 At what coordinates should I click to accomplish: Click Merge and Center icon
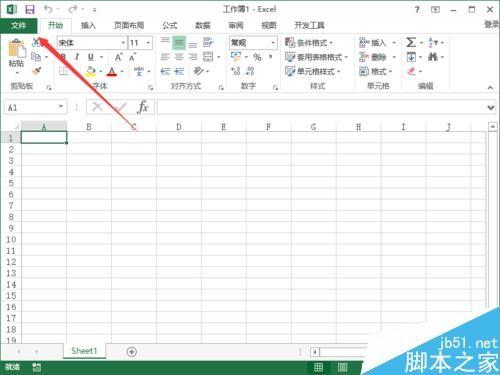208,57
